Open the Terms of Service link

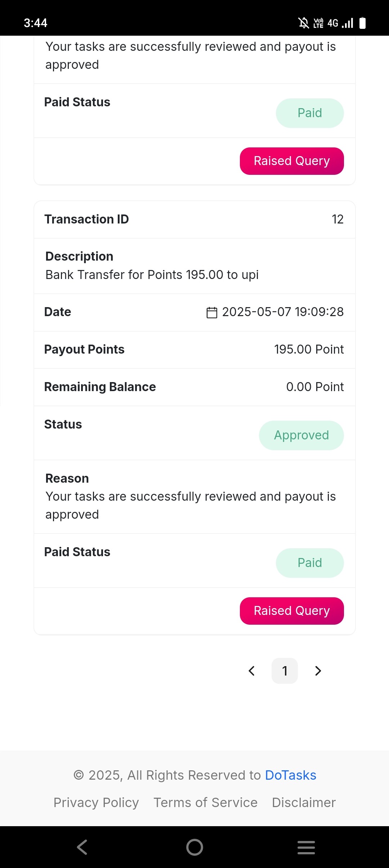click(x=205, y=803)
